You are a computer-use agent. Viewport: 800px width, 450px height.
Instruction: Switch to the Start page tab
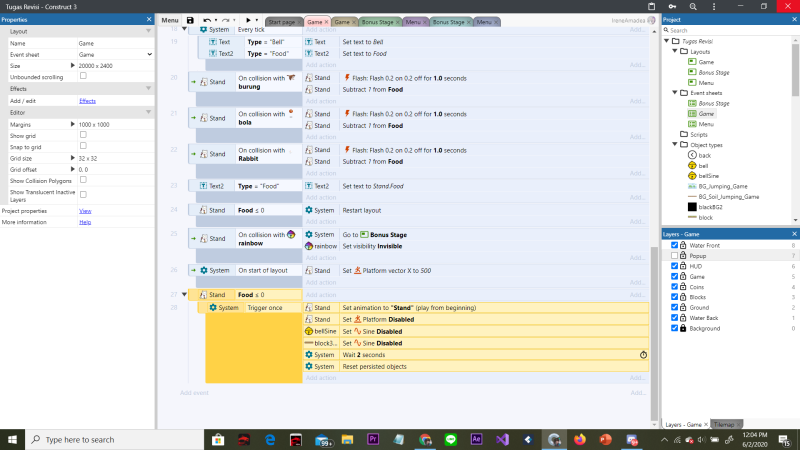[x=281, y=22]
